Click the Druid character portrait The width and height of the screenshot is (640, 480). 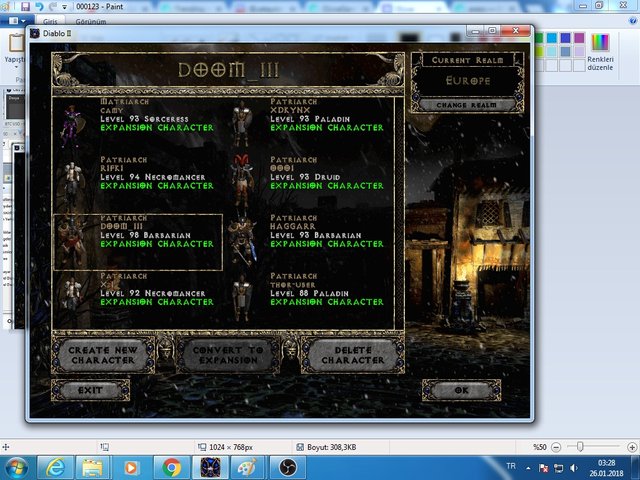(242, 180)
